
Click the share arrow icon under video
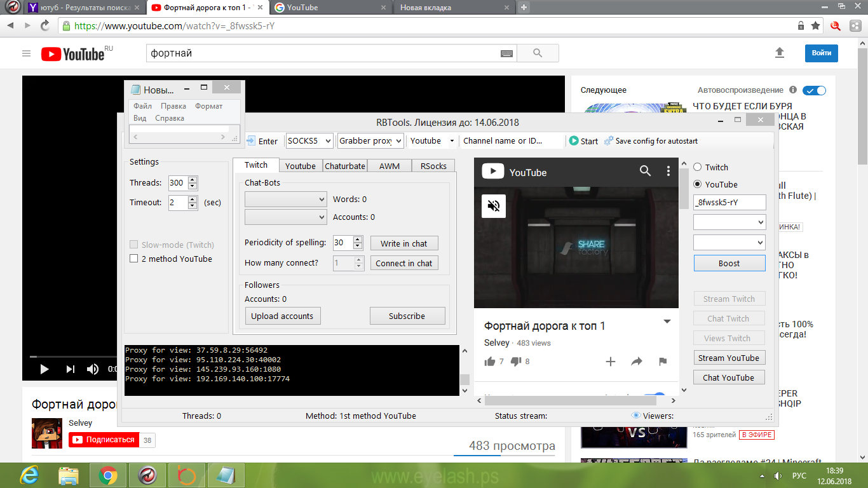coord(636,361)
